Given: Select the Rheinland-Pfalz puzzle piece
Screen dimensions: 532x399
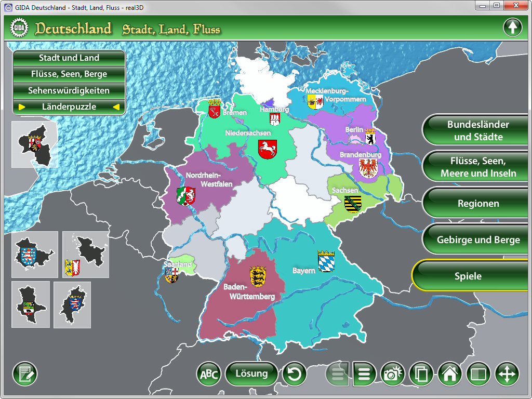Looking at the screenshot, I should click(35, 144).
